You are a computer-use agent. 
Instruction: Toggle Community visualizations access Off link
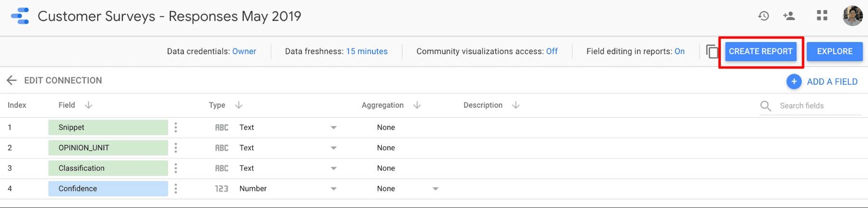coord(552,51)
